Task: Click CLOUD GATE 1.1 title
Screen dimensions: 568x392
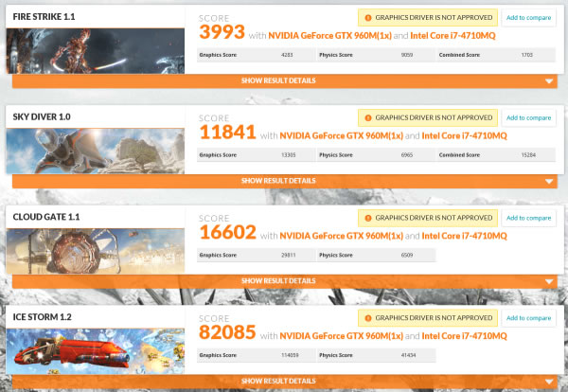Action: pos(46,217)
